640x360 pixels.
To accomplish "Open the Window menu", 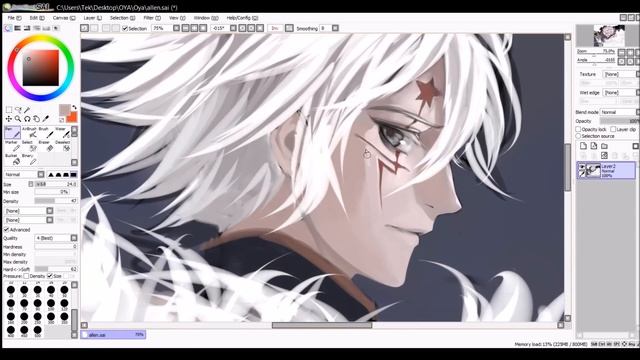I will (x=206, y=18).
